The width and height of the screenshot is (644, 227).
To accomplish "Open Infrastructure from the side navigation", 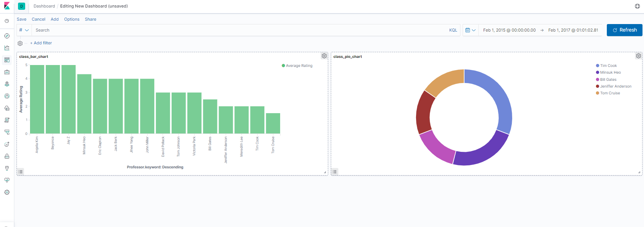I will pyautogui.click(x=7, y=108).
